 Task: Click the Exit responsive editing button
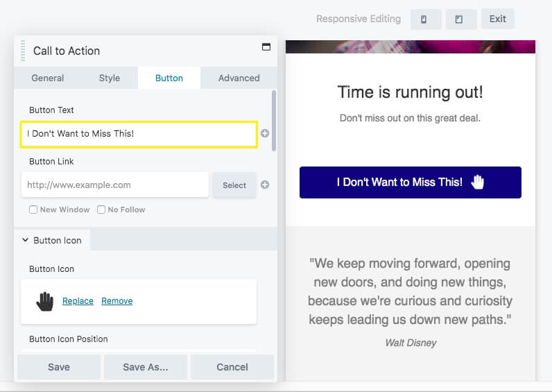497,19
